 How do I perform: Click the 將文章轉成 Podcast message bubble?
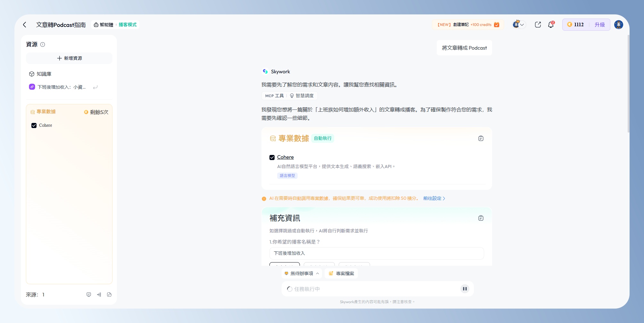464,48
